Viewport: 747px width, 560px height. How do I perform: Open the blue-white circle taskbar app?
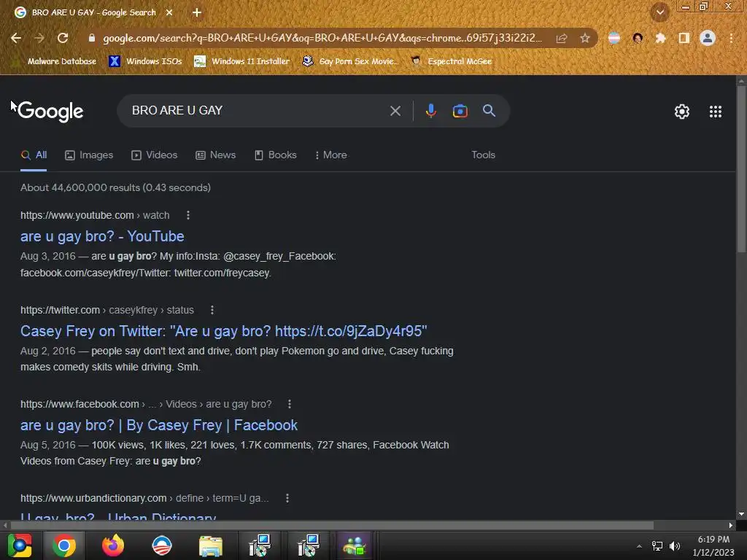(161, 545)
